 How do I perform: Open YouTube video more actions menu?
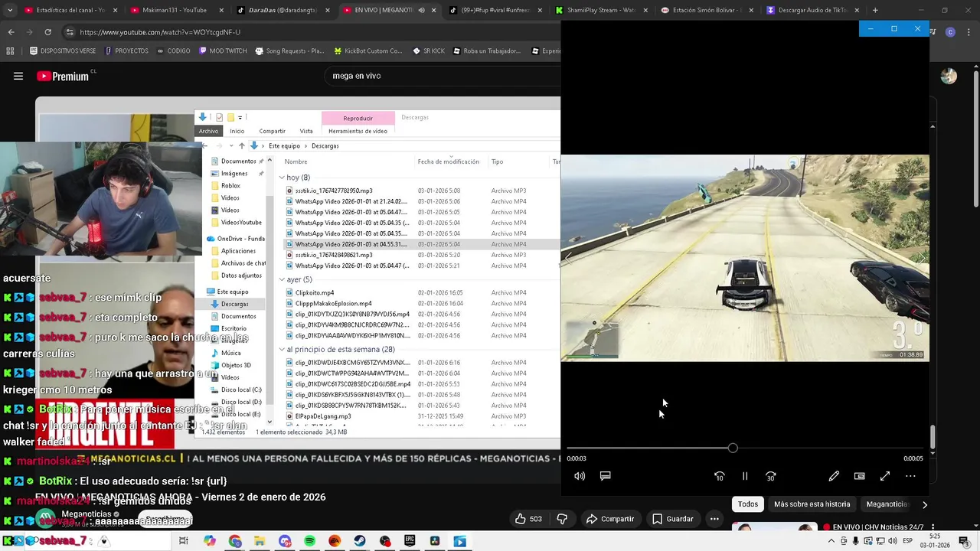714,519
